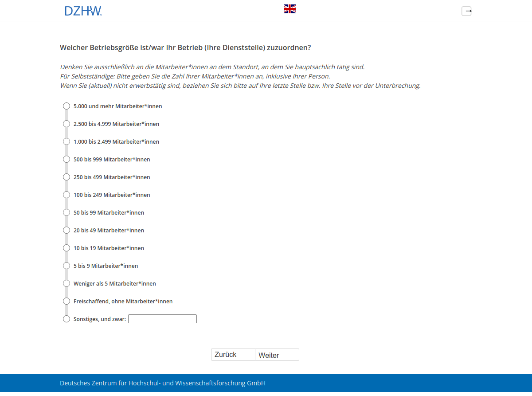Select "250 bis 499 Mitarbeiter*innen" option
This screenshot has width=532, height=396.
pos(66,177)
